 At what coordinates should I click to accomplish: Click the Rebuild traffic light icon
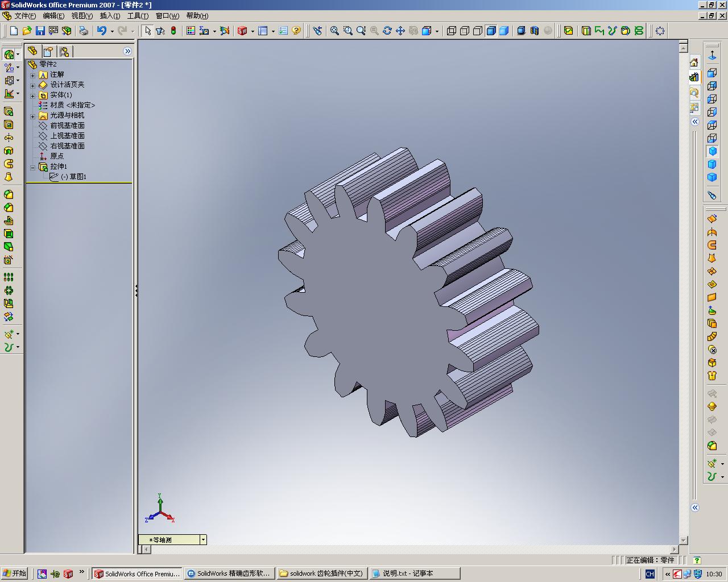(173, 31)
